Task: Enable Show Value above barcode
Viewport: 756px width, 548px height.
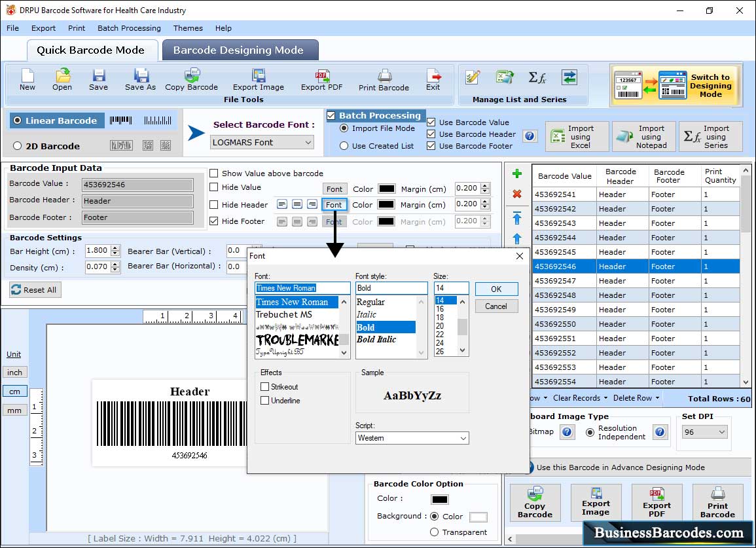Action: click(214, 174)
